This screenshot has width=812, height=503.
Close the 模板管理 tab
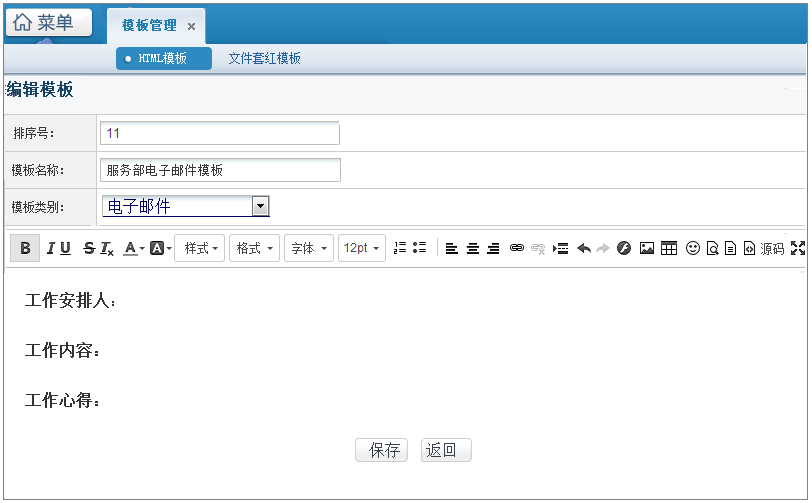pos(191,26)
